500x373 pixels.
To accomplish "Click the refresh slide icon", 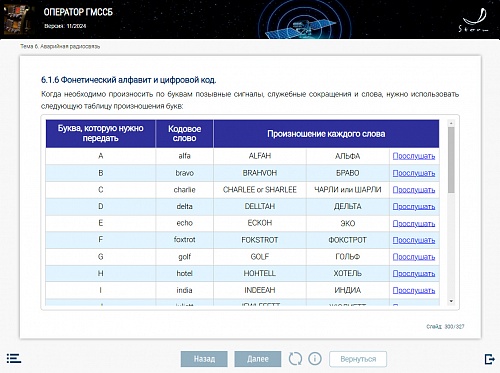I will (x=295, y=359).
